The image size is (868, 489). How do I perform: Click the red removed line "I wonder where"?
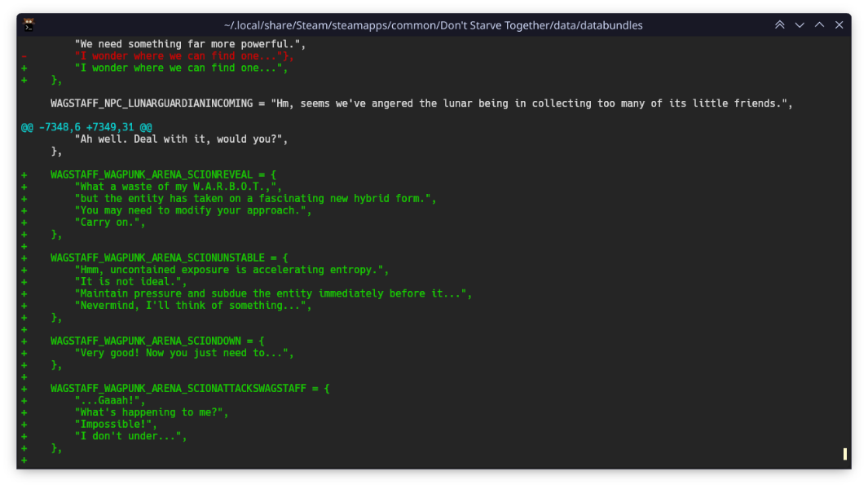(x=183, y=56)
